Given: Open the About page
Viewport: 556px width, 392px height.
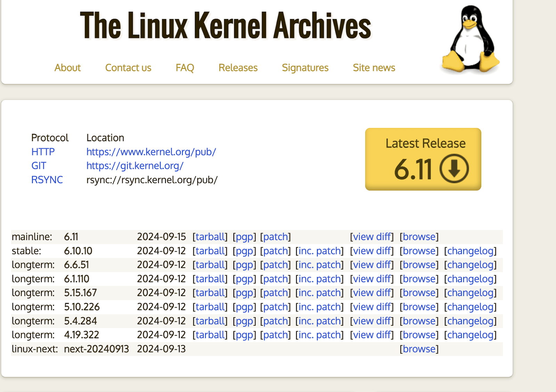Looking at the screenshot, I should 67,68.
